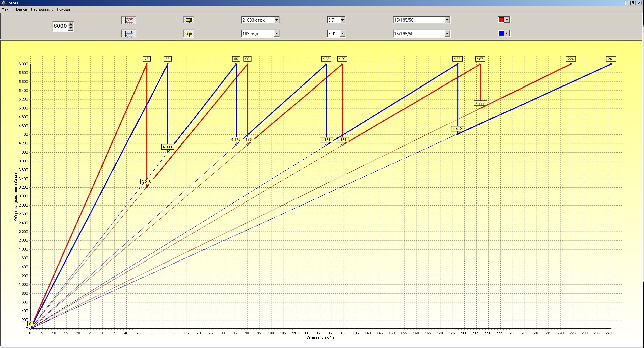Click the 4 412 RPM drop label
This screenshot has width=644, height=348.
point(458,129)
